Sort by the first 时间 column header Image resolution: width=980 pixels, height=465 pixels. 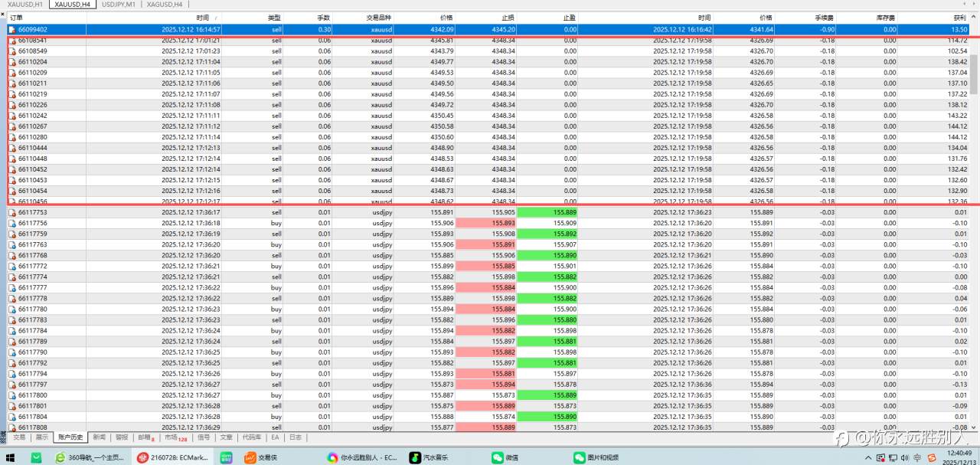[x=202, y=18]
